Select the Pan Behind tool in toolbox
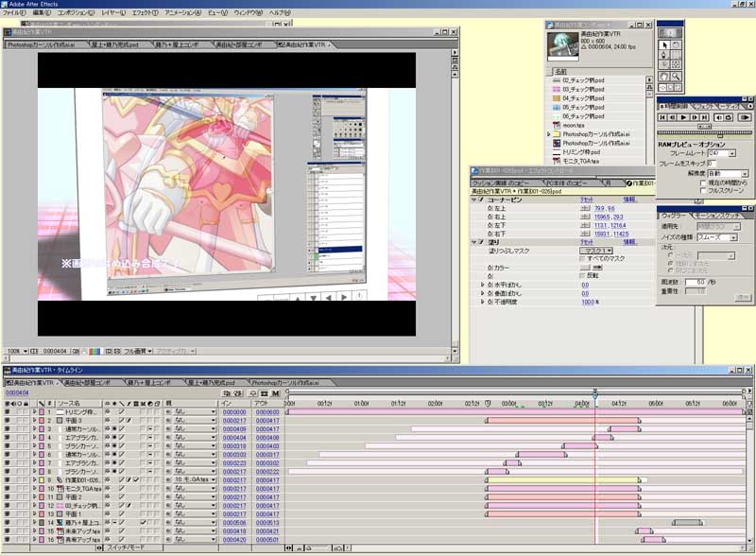This screenshot has width=756, height=556. [676, 65]
